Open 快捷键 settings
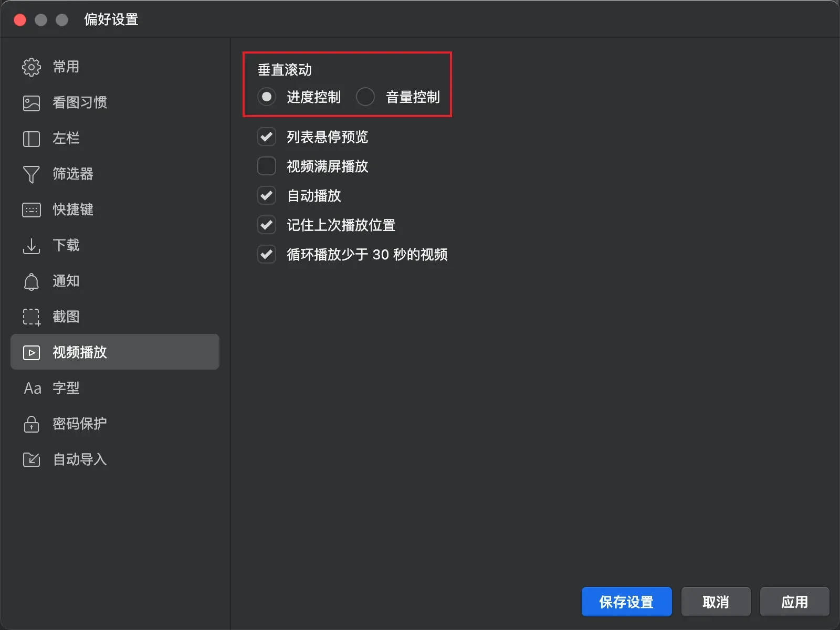This screenshot has width=840, height=630. [x=115, y=210]
